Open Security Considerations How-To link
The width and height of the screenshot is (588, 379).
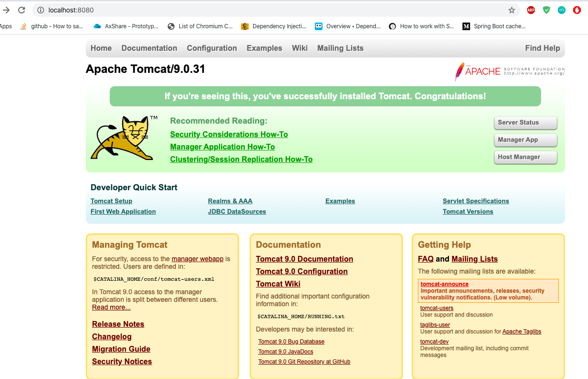point(229,134)
